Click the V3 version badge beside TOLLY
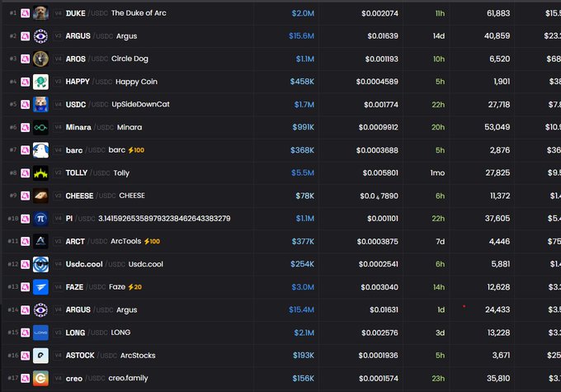 [x=58, y=173]
